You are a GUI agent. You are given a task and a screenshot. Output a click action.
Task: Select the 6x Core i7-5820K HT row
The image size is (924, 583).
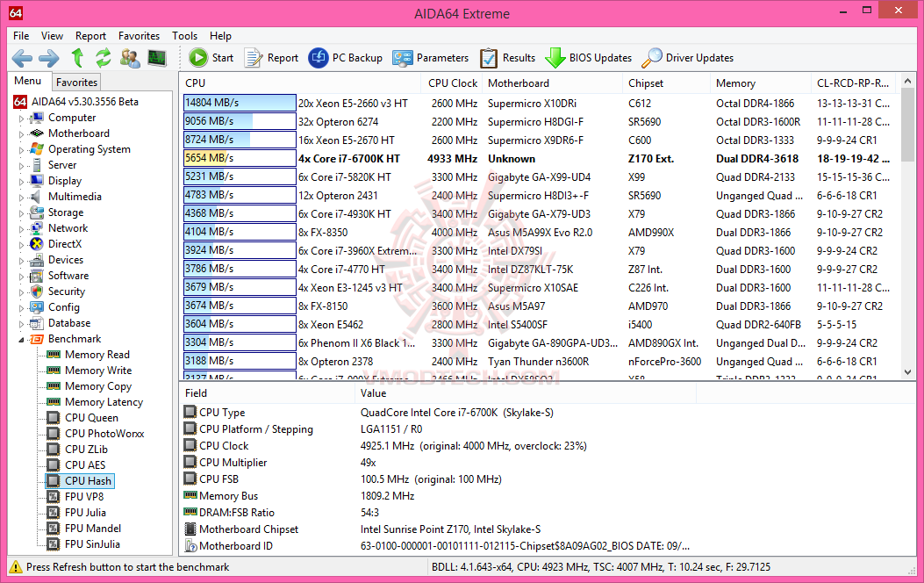point(539,176)
